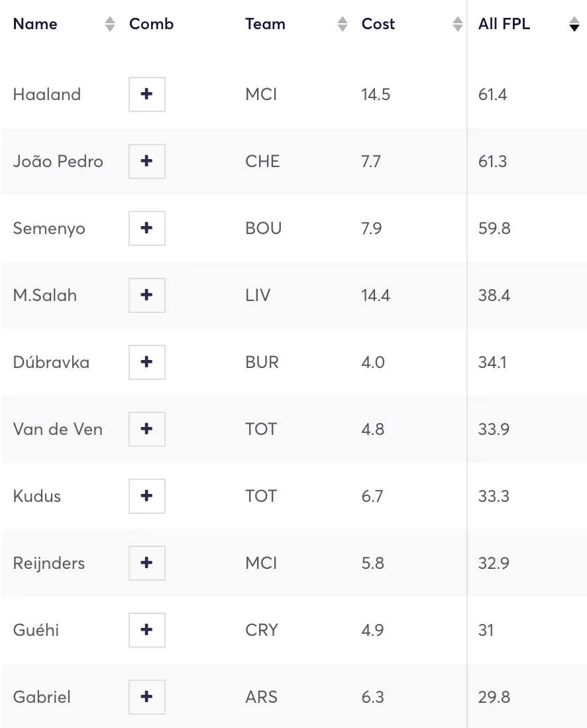Click the Comb column header
The height and width of the screenshot is (728, 587).
click(152, 24)
